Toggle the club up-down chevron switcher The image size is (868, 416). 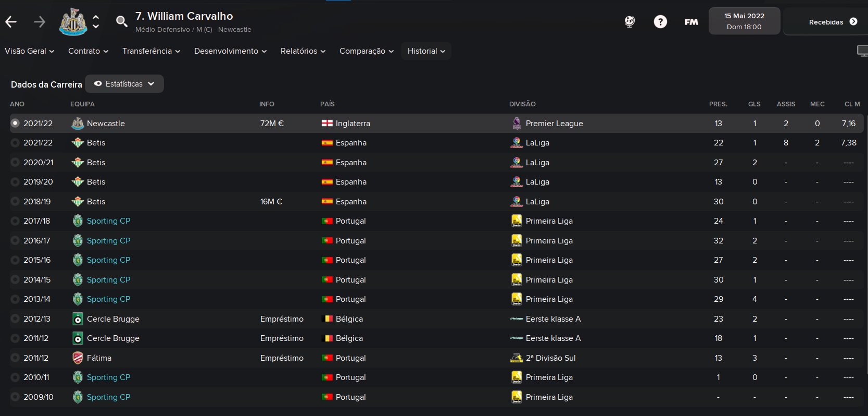click(96, 22)
